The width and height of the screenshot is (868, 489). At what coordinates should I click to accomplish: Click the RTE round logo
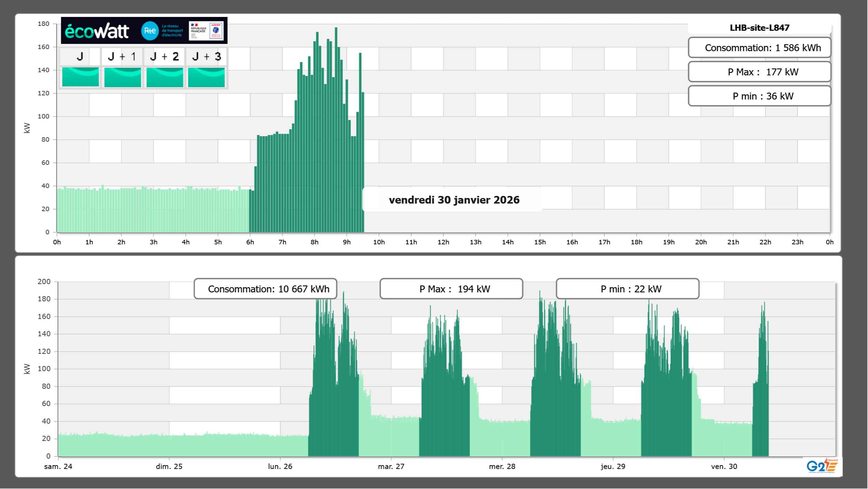[x=150, y=31]
